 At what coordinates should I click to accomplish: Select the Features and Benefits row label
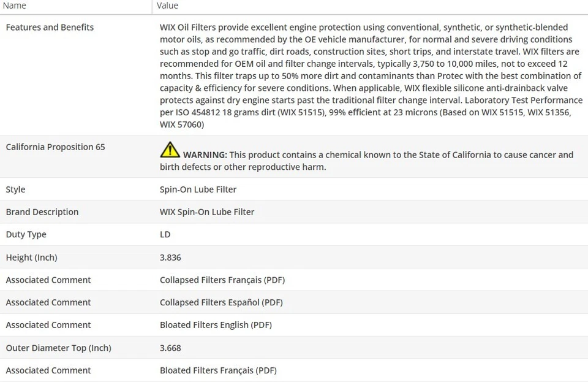[50, 28]
